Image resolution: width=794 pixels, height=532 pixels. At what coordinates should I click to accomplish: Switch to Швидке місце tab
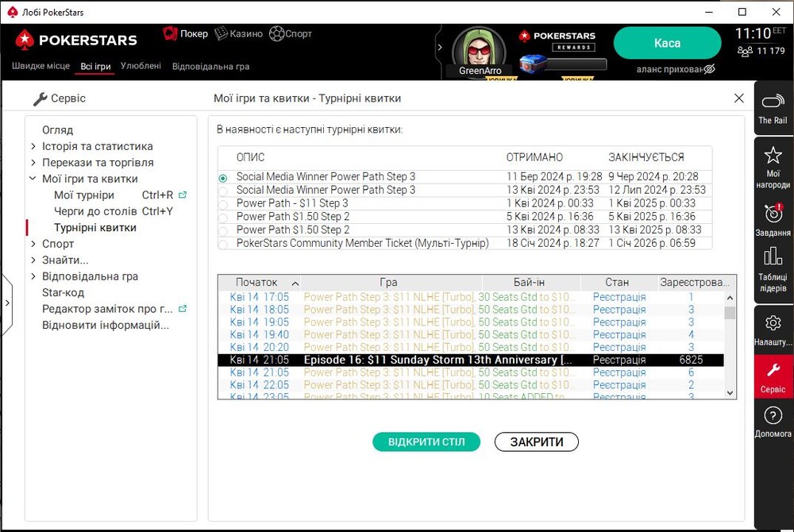[41, 66]
